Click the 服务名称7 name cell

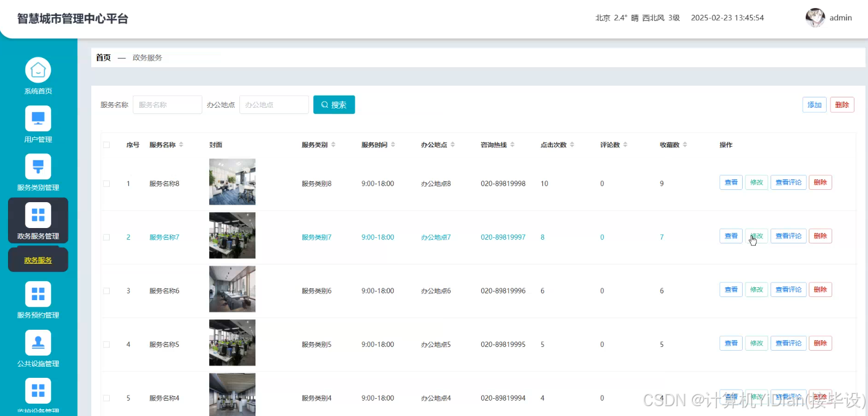pos(164,237)
